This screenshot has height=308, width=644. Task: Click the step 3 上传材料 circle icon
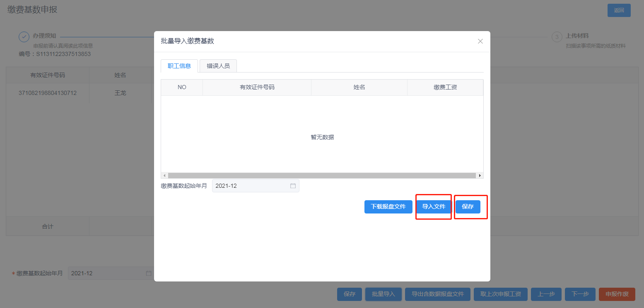(x=557, y=37)
